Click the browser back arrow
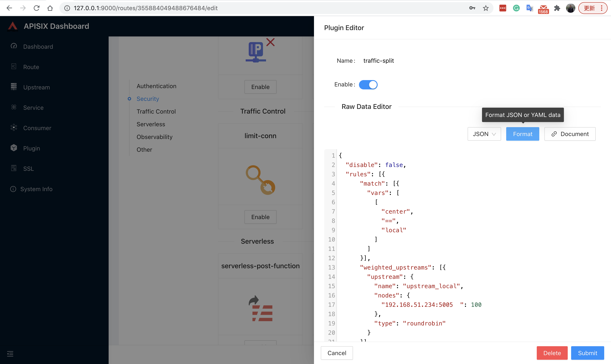Screen dimensions: 611x364 point(9,8)
